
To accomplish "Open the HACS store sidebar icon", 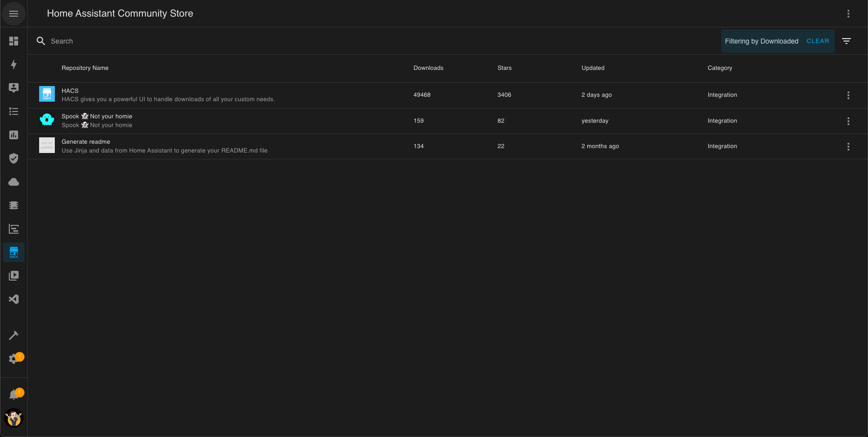I will click(14, 252).
